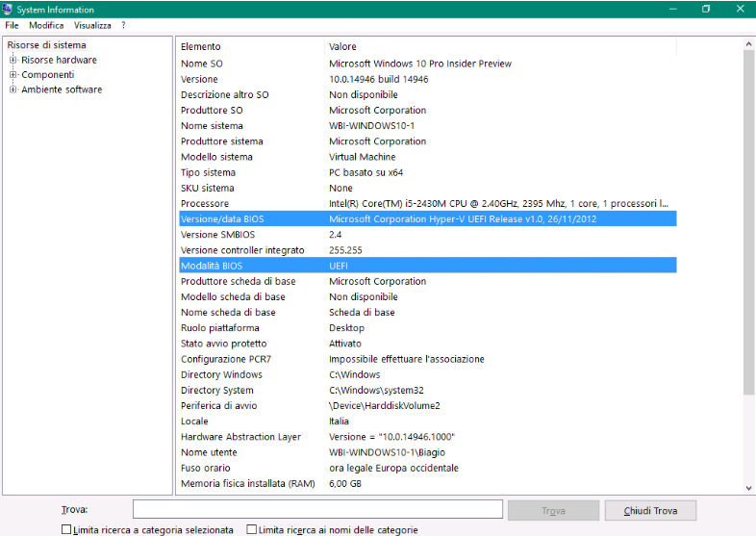The width and height of the screenshot is (756, 536).
Task: Open the File menu
Action: (x=13, y=26)
